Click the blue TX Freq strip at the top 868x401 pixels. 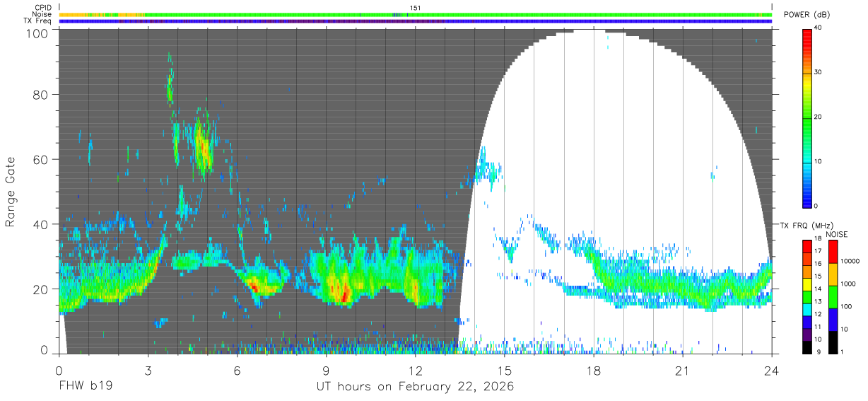416,21
